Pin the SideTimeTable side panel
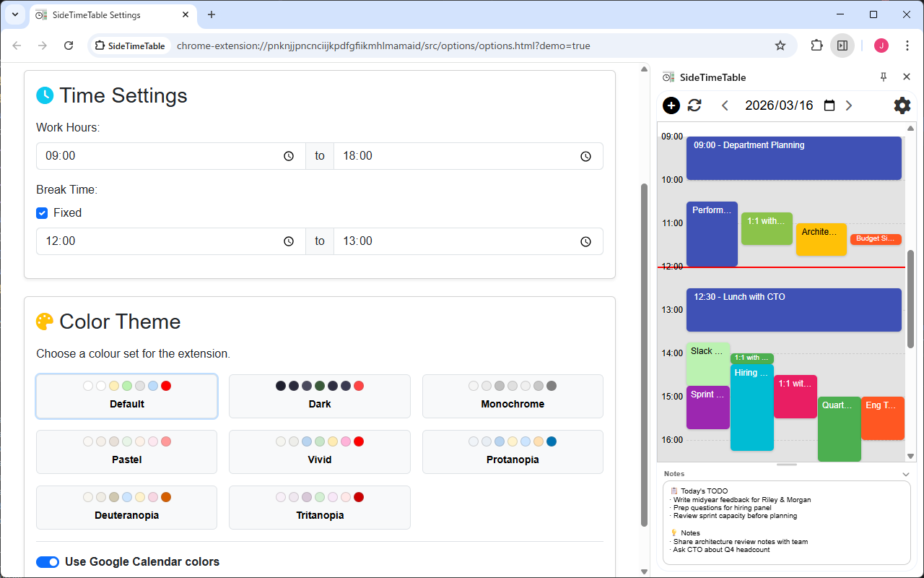 pyautogui.click(x=884, y=77)
